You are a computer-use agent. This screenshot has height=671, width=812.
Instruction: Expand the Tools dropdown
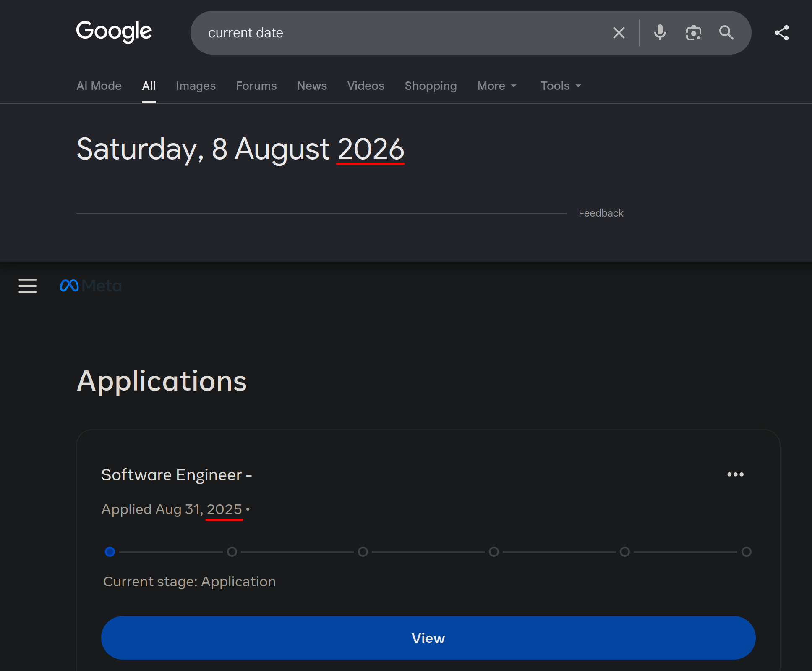(561, 86)
